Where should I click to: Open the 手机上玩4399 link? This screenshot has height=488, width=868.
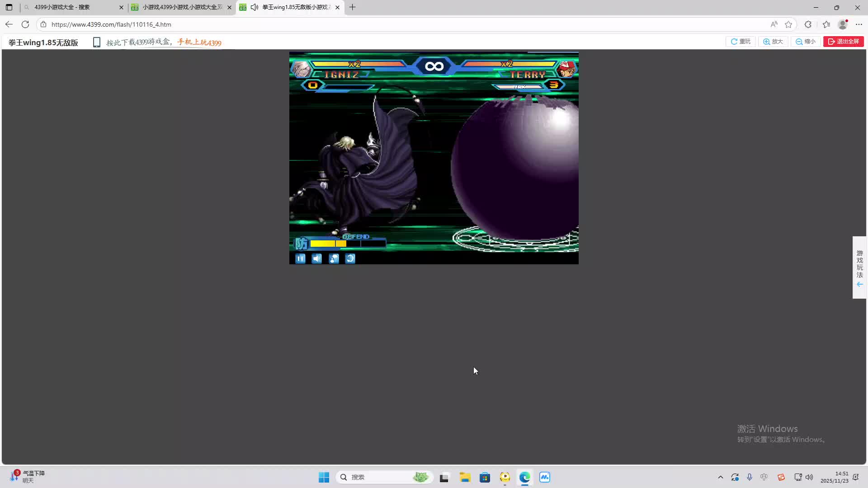pos(199,42)
